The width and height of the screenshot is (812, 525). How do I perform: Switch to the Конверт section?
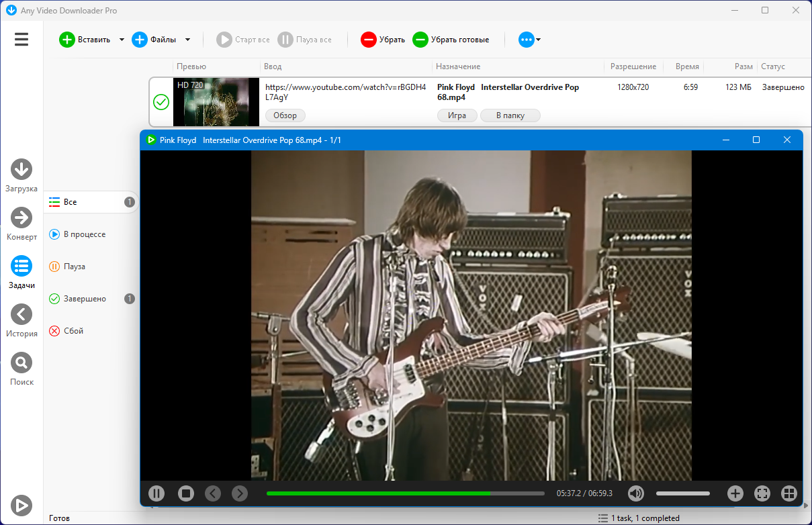21,224
